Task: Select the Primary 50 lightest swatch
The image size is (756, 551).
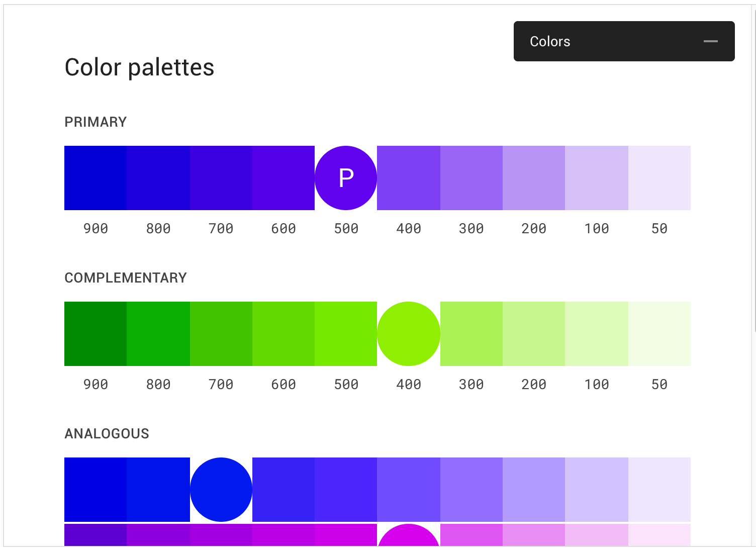Action: [x=659, y=178]
